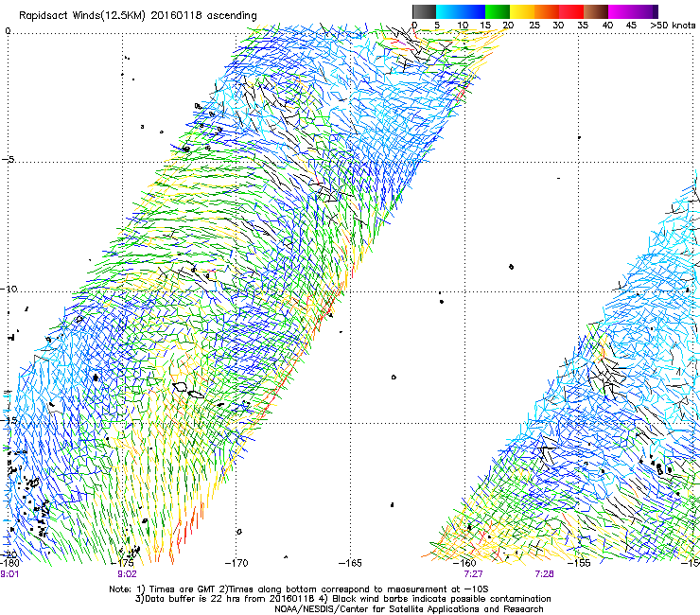Screen dimensions: 700x615
Task: Click the '9:02' pass time label
Action: (128, 574)
